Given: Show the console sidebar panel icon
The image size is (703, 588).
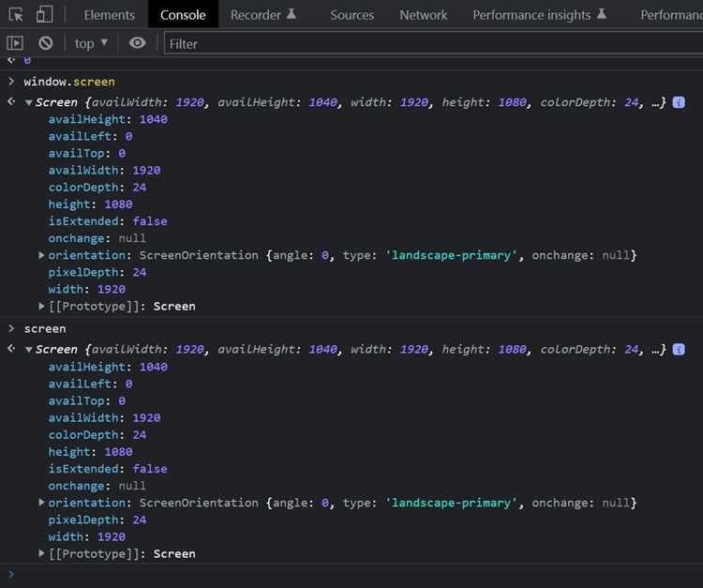Looking at the screenshot, I should point(15,43).
